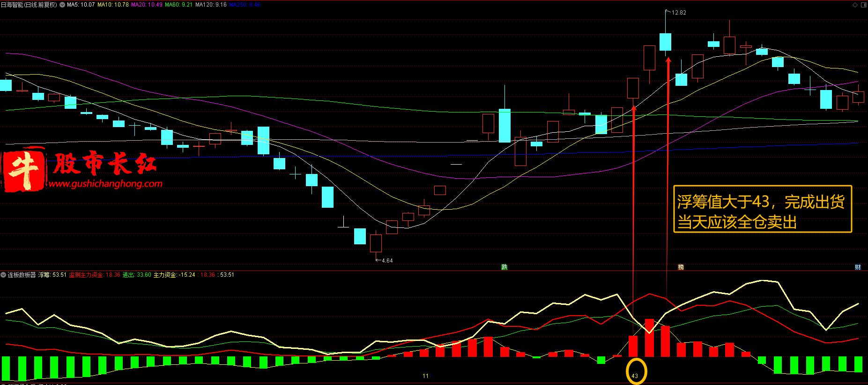868x385 pixels.
Task: Click the 跌 marker below the chart
Action: click(x=504, y=267)
